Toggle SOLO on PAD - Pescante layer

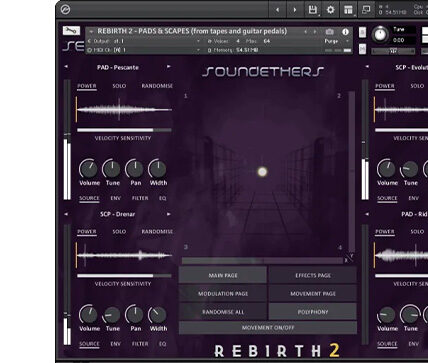coord(119,86)
